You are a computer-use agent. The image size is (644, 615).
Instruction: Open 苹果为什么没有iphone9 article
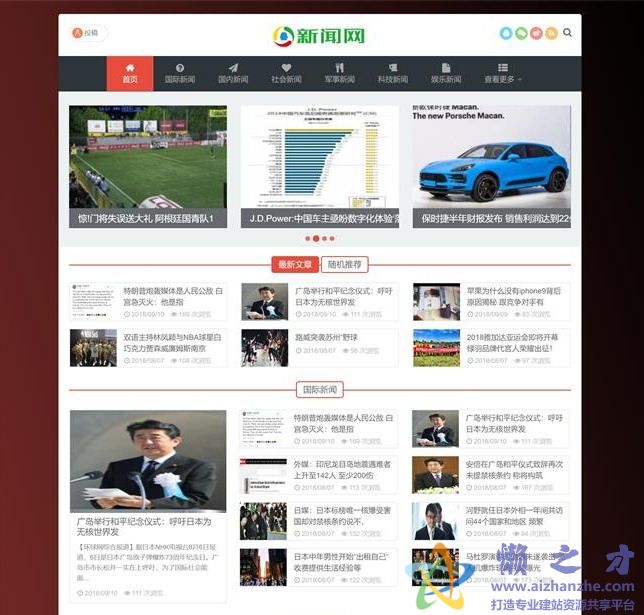(x=513, y=296)
